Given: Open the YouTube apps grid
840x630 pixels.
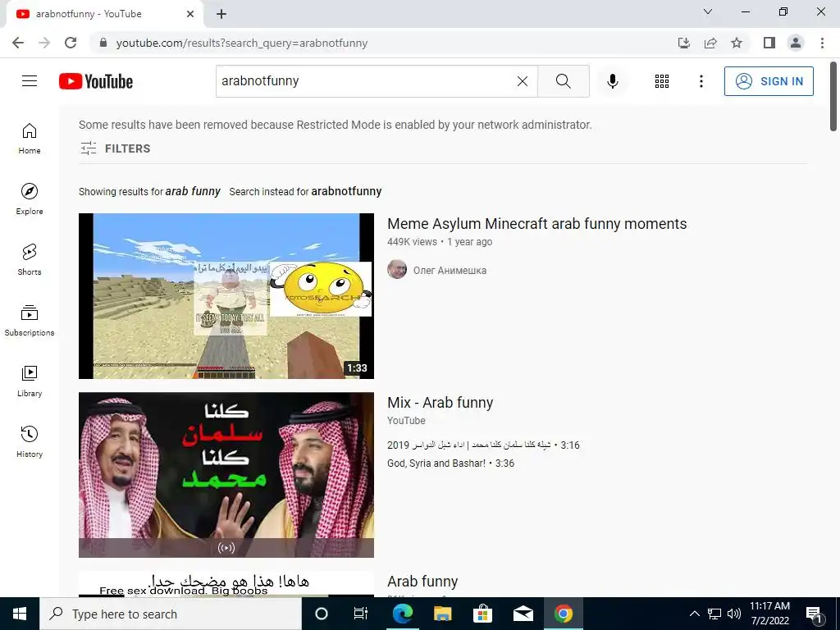Looking at the screenshot, I should [662, 81].
